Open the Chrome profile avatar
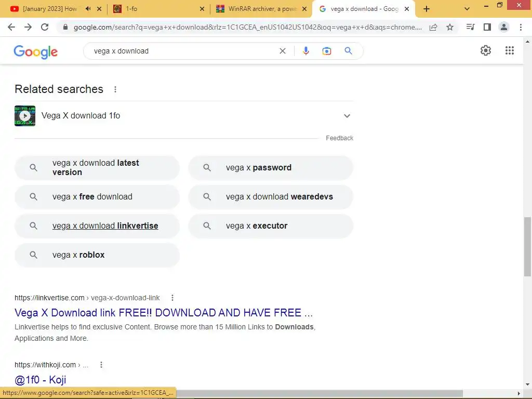This screenshot has height=399, width=532. tap(504, 27)
